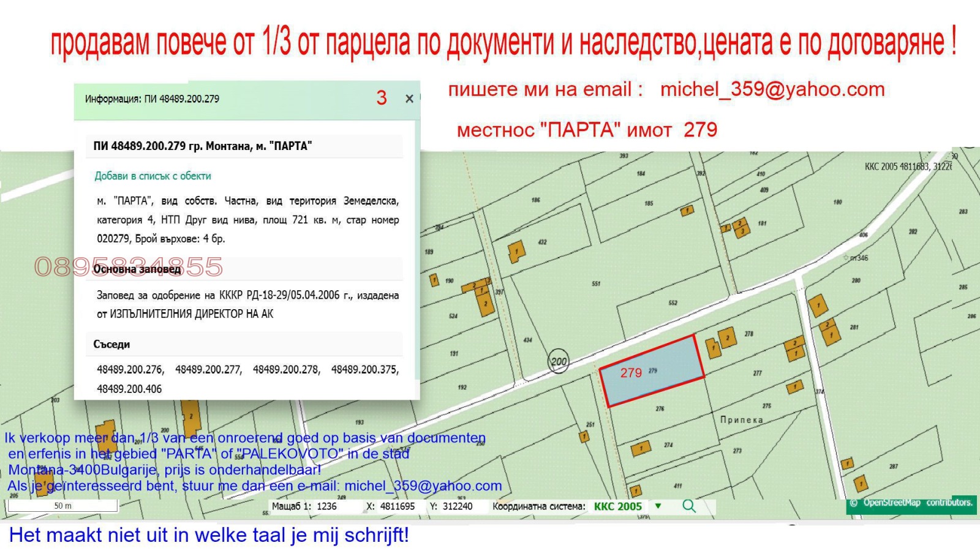This screenshot has height=551, width=980.
Task: Click the magnifier search icon
Action: click(x=689, y=506)
